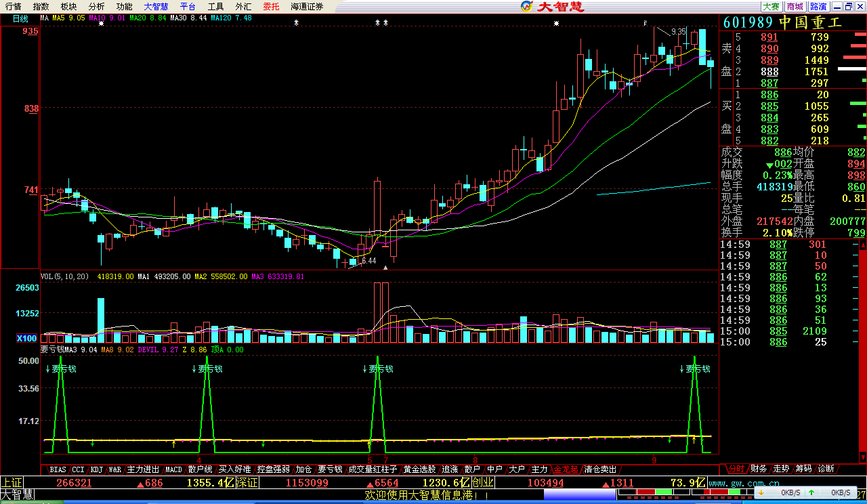Viewport: 867px width, 504px height.
Task: Click the 创业 index label in status bar
Action: click(483, 483)
